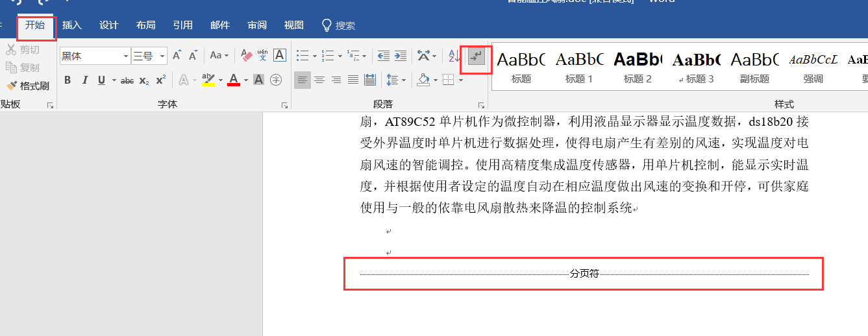Expand highlight color dropdown arrow
Image resolution: width=868 pixels, height=336 pixels.
tap(221, 80)
